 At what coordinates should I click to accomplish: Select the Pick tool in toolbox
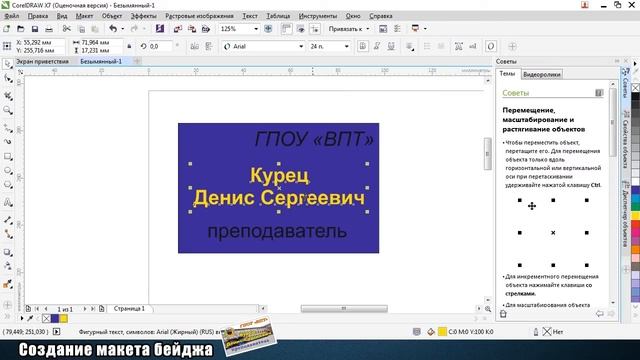click(x=8, y=64)
